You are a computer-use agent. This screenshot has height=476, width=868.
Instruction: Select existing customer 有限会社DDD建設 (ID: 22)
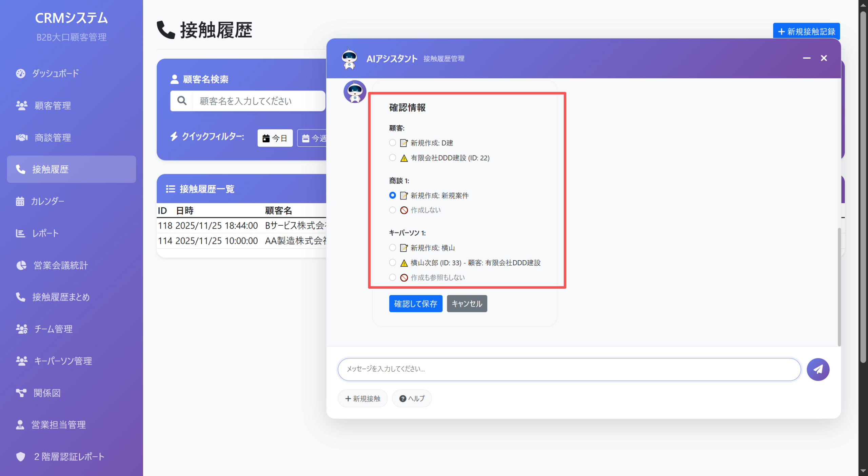click(393, 158)
